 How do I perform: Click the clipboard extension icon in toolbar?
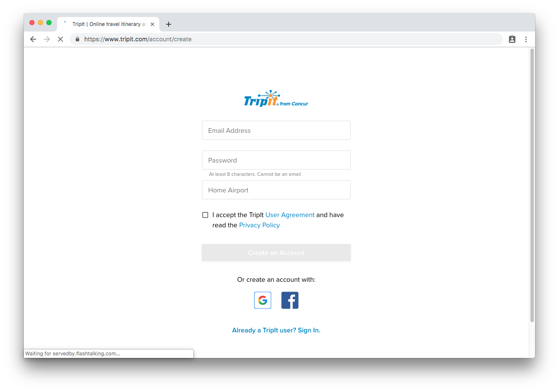(512, 39)
